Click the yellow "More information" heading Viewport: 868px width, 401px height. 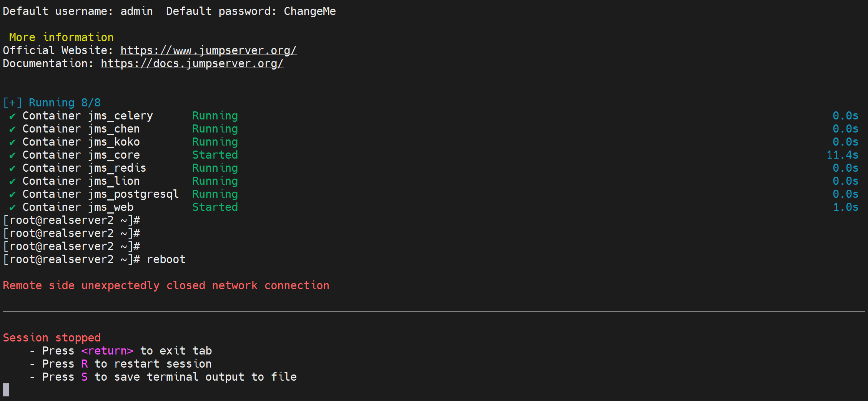[x=61, y=37]
